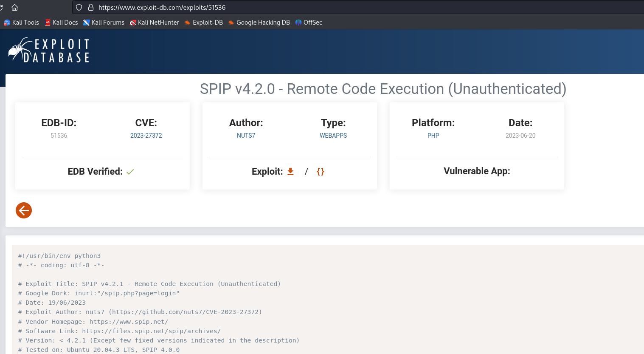Click the padlock site security icon
The width and height of the screenshot is (644, 354).
click(x=90, y=7)
